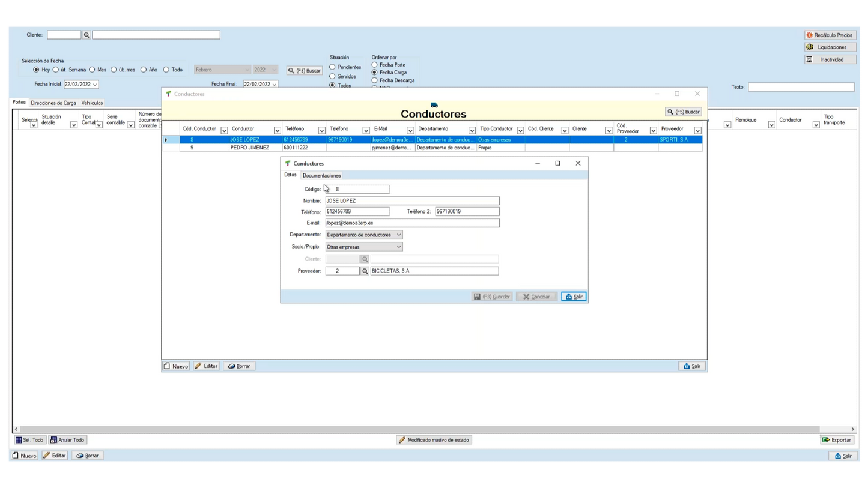Viewport: 868px width, 488px height.
Task: Click Modificado masivo de estado
Action: pos(434,440)
